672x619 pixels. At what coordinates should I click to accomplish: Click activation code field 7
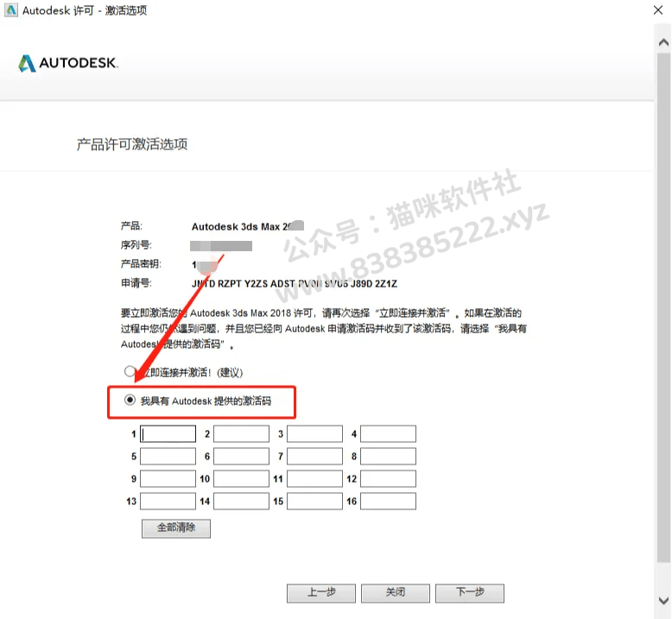[314, 456]
